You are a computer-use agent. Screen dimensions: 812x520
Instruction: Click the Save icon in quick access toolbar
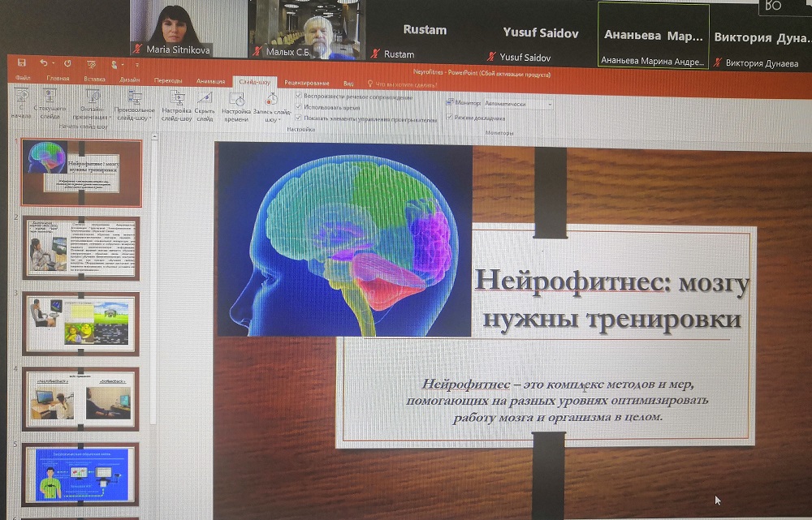click(22, 63)
